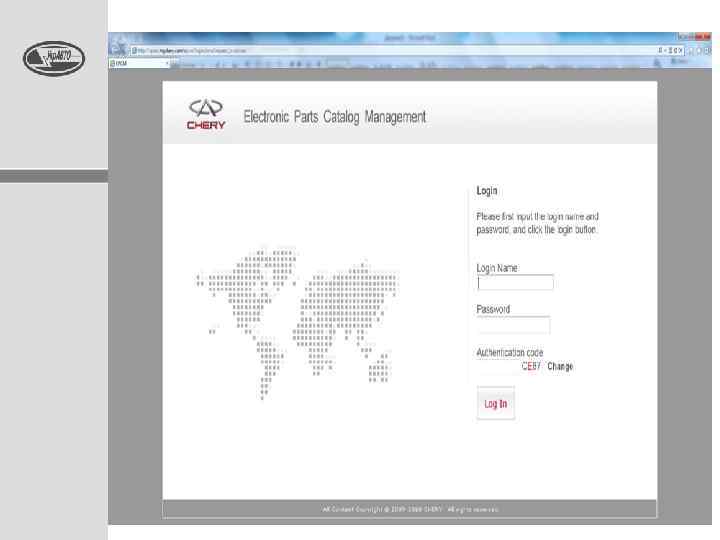Click the Password input field

tap(513, 325)
